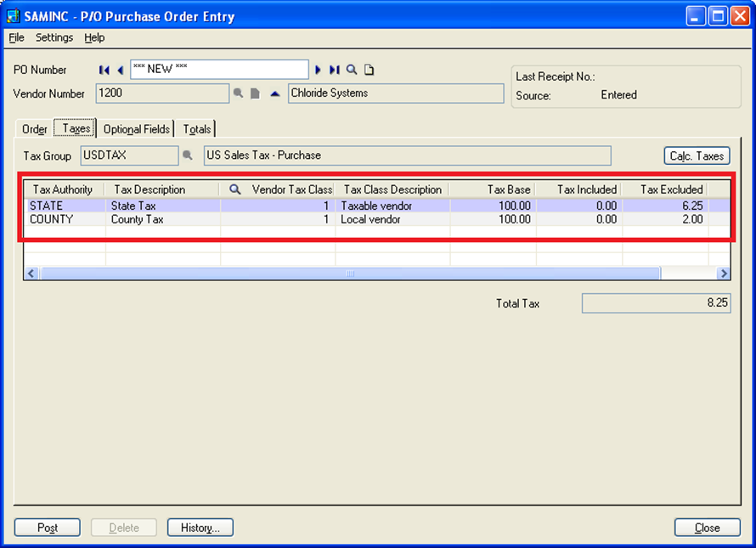Go to first PO record
756x548 pixels.
pos(104,70)
